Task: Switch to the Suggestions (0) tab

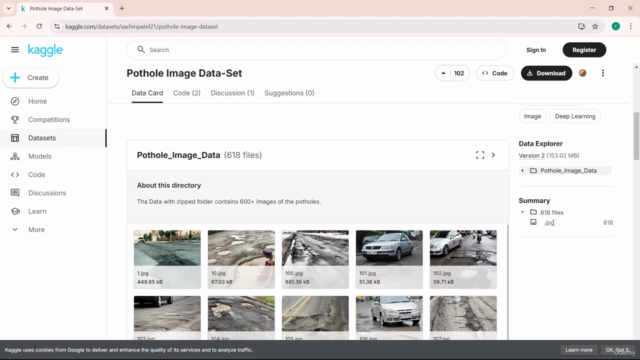Action: point(289,93)
